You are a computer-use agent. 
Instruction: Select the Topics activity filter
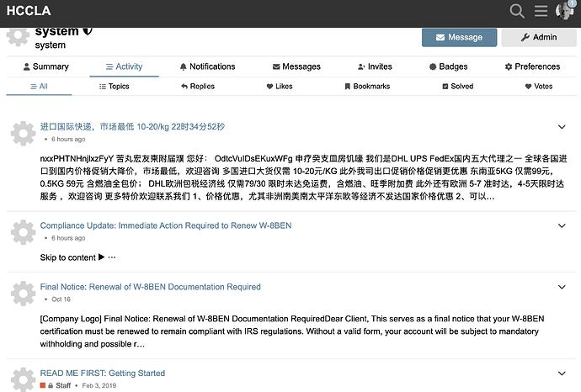[115, 87]
